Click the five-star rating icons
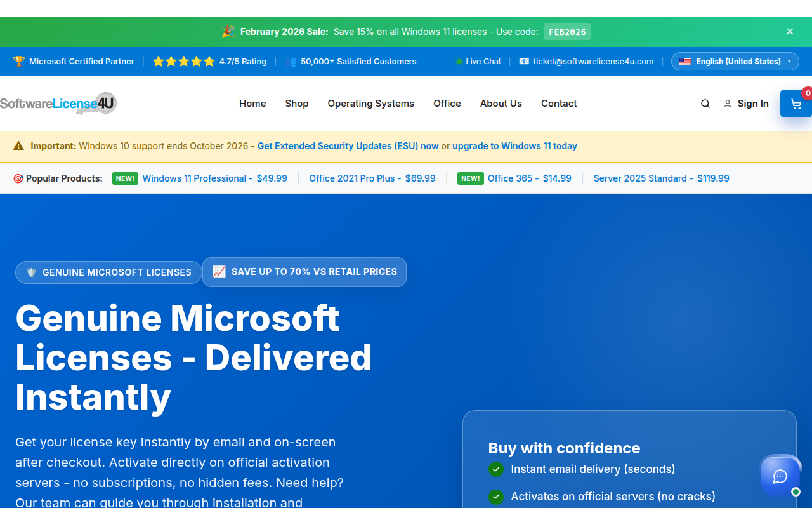This screenshot has height=508, width=812. coord(184,62)
